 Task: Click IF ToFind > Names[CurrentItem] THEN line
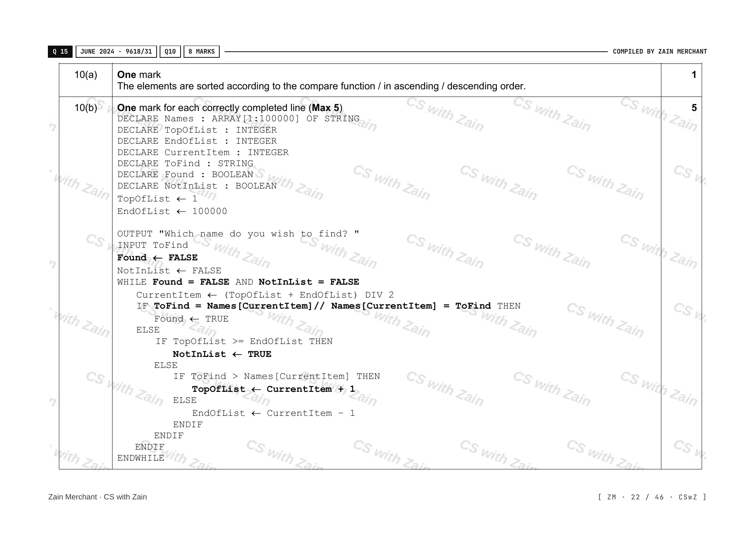pos(276,376)
